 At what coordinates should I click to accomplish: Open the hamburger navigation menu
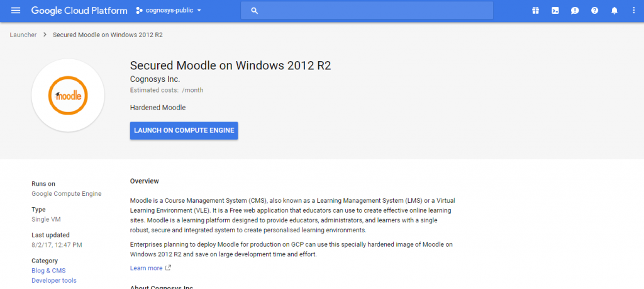tap(16, 11)
